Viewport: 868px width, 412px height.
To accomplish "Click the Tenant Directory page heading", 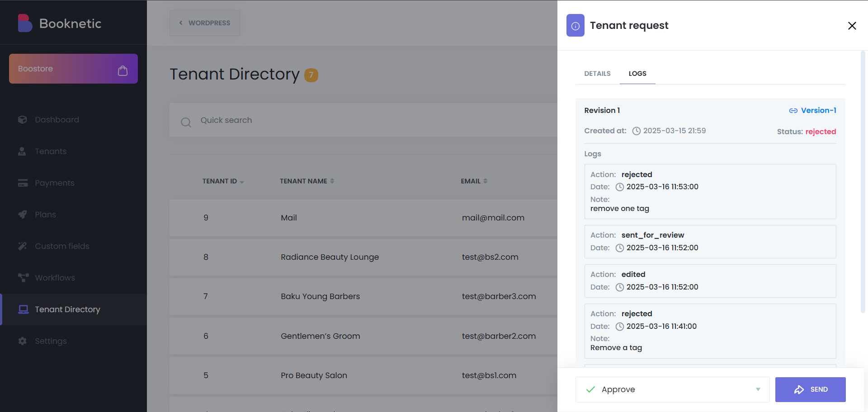I will pos(235,75).
